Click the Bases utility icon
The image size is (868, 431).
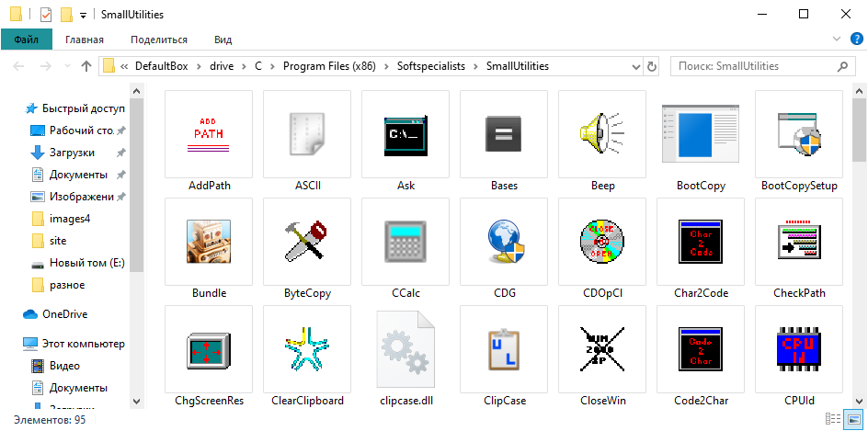pos(504,134)
